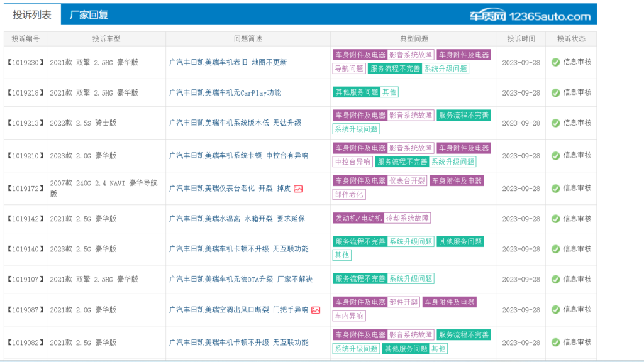Click the image icon in complaint 1019172
644x362 pixels.
click(x=298, y=189)
